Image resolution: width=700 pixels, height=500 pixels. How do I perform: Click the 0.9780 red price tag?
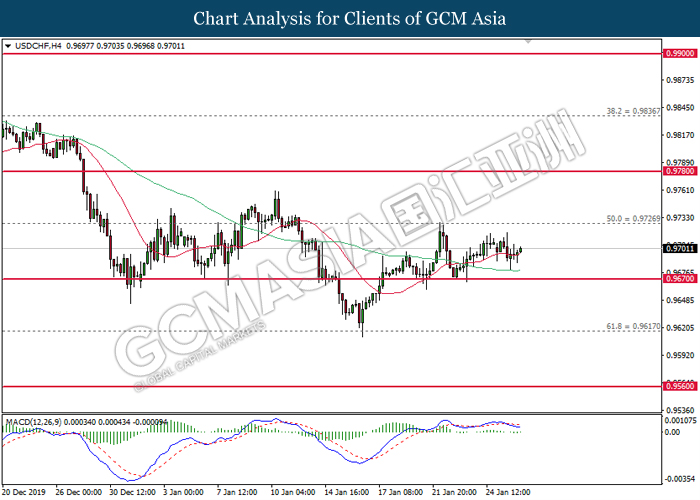pos(678,171)
